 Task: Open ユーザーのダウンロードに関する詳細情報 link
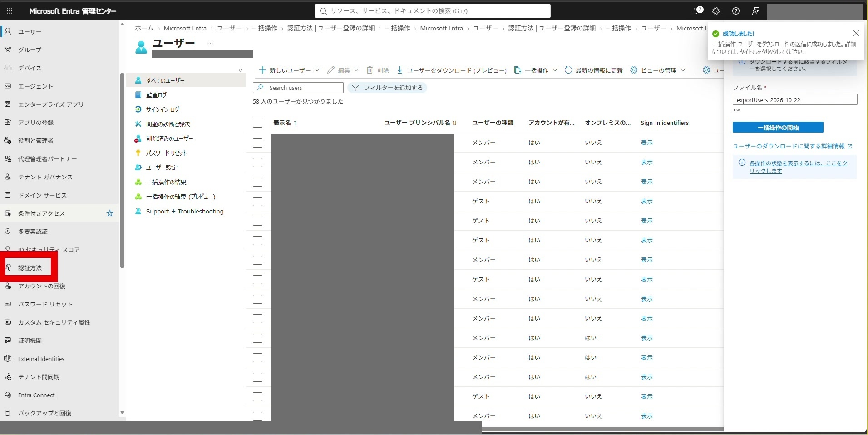point(792,146)
